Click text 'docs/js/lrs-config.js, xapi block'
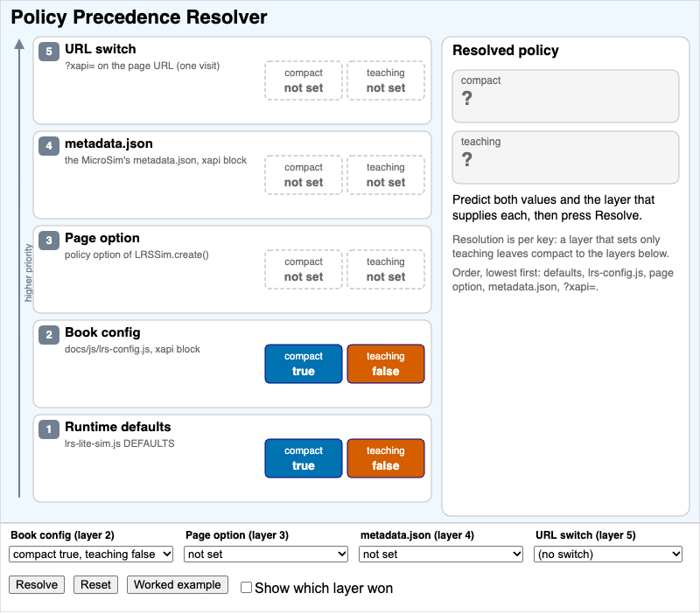 pyautogui.click(x=133, y=349)
